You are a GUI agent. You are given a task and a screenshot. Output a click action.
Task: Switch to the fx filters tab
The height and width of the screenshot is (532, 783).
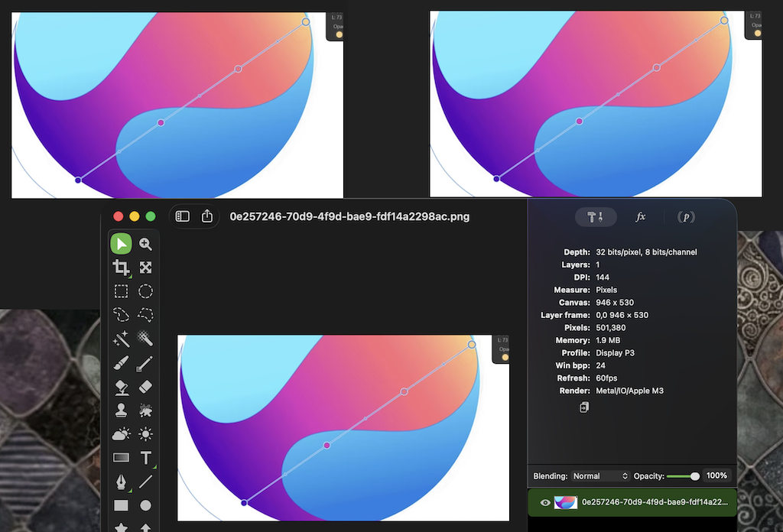640,217
